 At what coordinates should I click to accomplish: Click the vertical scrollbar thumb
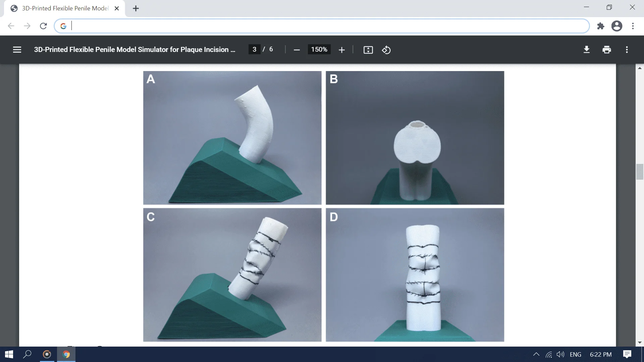click(640, 172)
